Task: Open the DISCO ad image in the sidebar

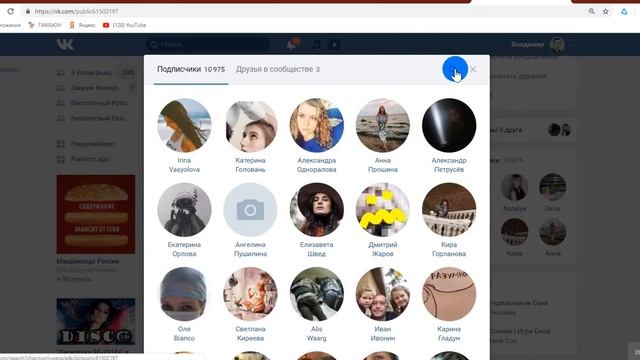Action: coord(96,321)
